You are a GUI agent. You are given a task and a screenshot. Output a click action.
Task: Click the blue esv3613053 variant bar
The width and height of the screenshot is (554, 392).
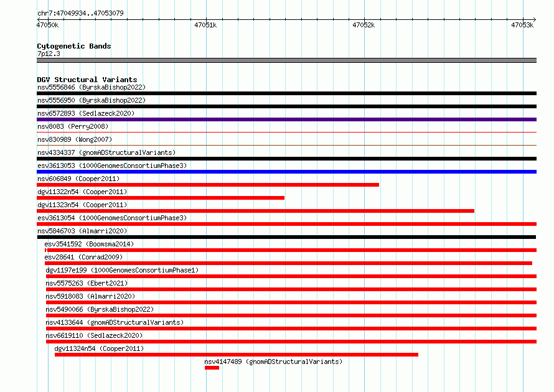[286, 172]
